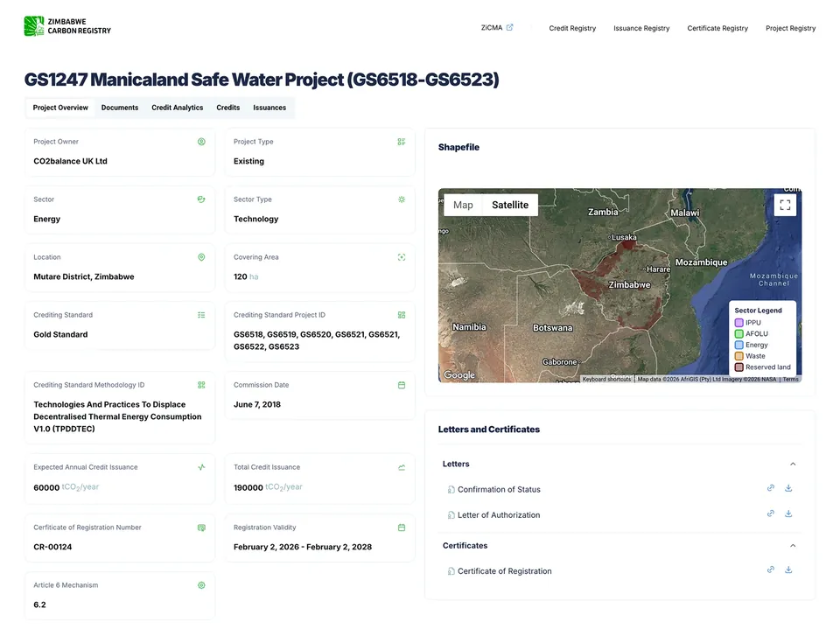Viewport: 840px width, 636px height.
Task: Click the Google logo on the map
Action: pyautogui.click(x=459, y=375)
